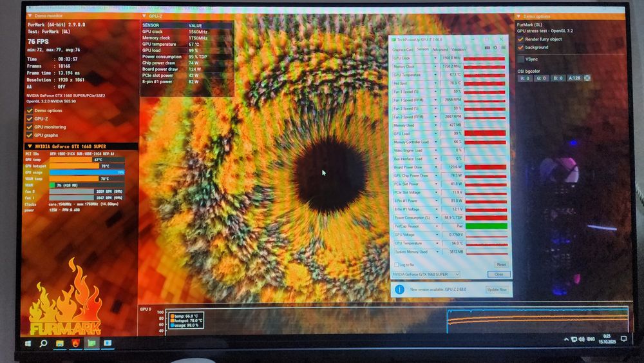Screen dimensions: 644x363
Task: Click GPU Load graph bar in GPU-Z
Action: click(x=485, y=133)
